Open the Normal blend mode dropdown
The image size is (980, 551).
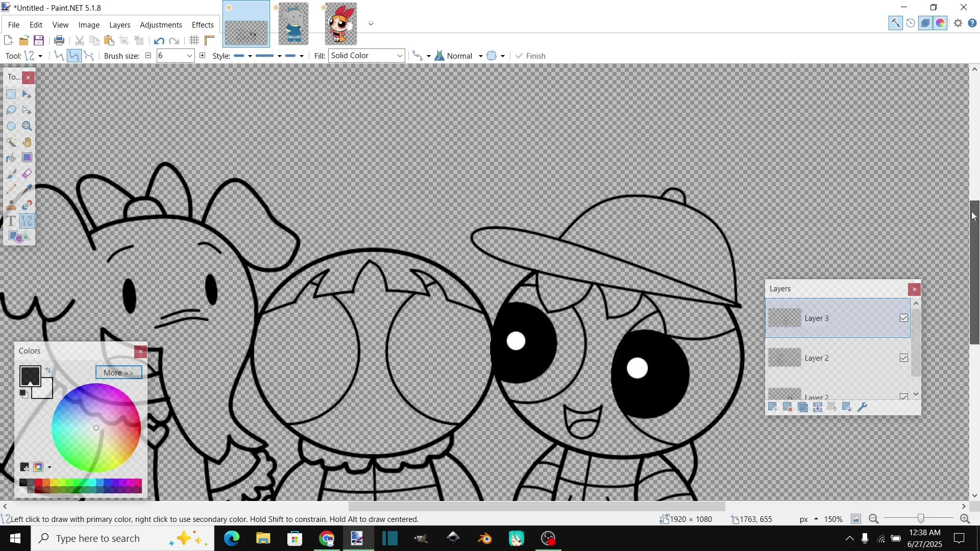(x=459, y=56)
